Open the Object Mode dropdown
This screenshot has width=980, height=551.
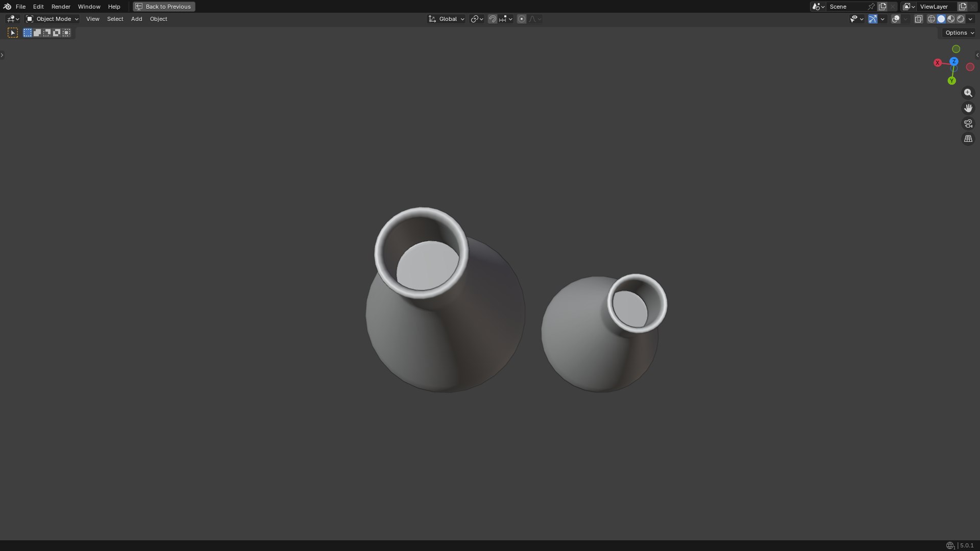[52, 19]
